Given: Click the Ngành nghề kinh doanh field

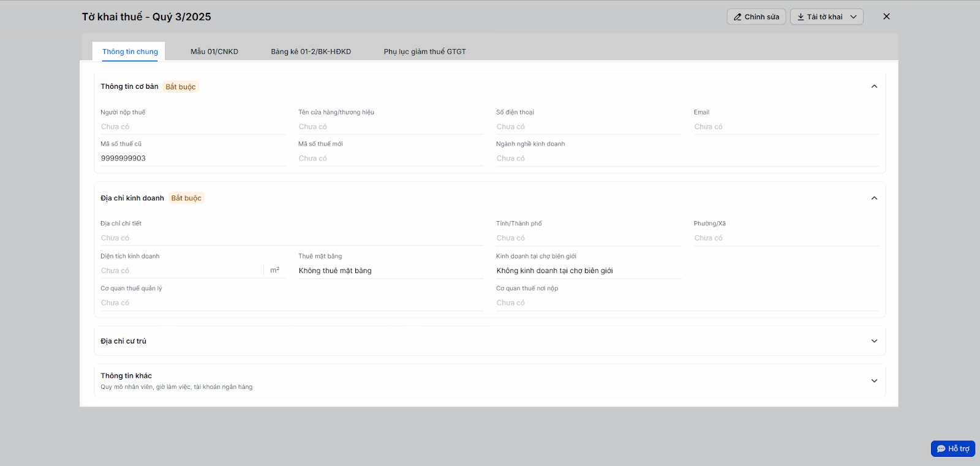Looking at the screenshot, I should pyautogui.click(x=688, y=158).
